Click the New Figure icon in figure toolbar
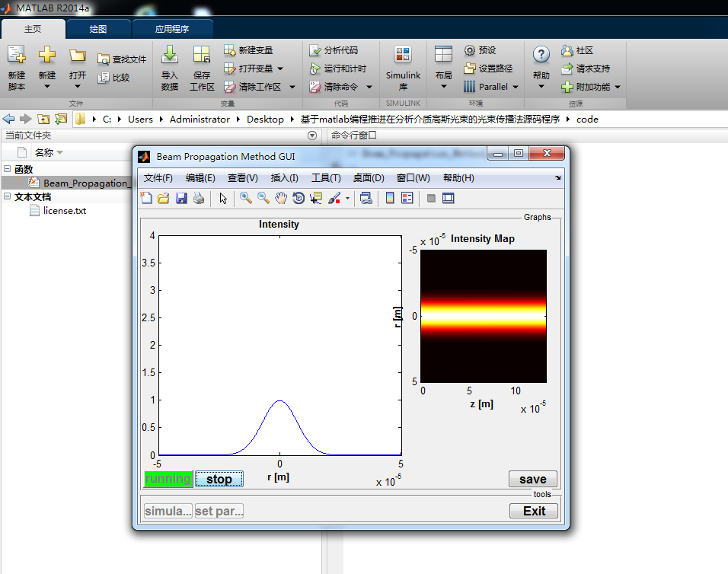Screen dimensions: 728x574 (146, 198)
